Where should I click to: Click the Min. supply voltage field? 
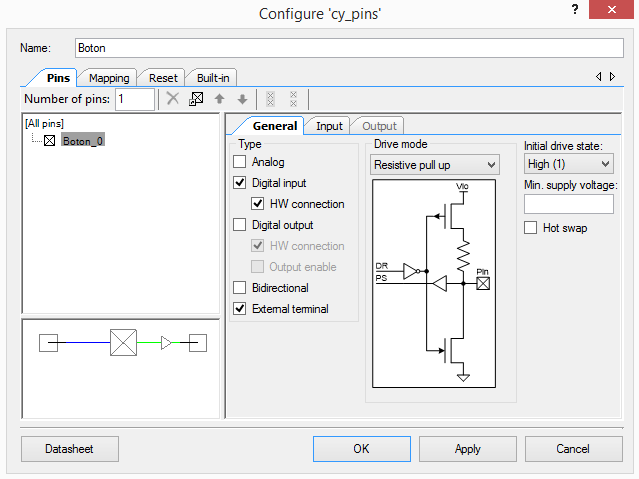click(x=568, y=204)
